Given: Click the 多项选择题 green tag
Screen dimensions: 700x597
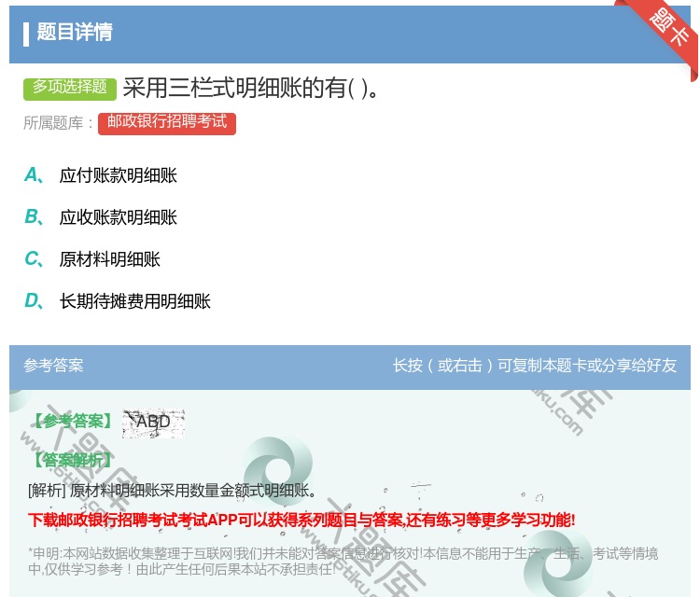Looking at the screenshot, I should point(70,88).
